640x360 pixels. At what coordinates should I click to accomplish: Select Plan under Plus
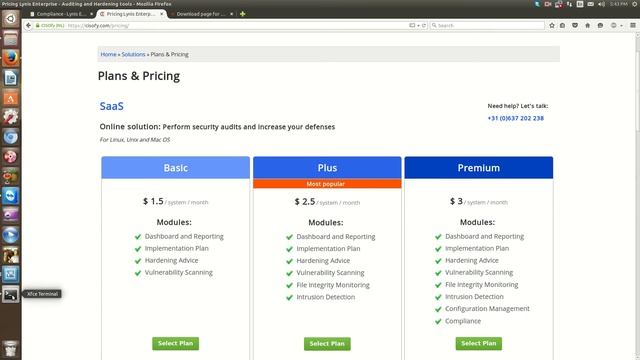coord(327,344)
